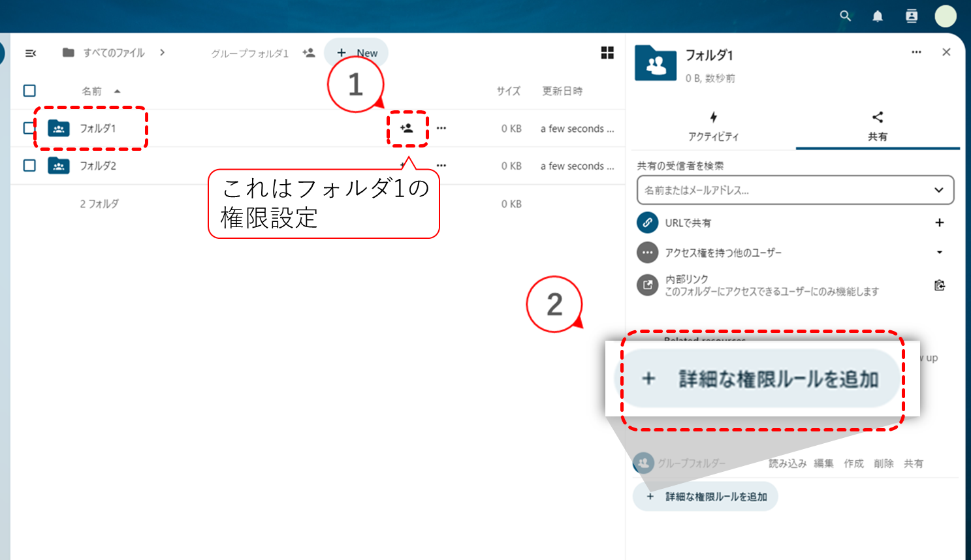Click the URLで共有 link icon

(x=647, y=223)
